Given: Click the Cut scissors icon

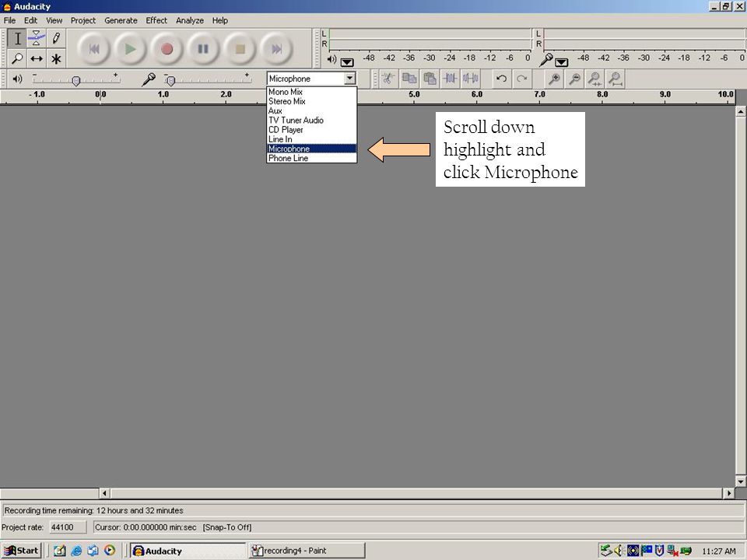Looking at the screenshot, I should pyautogui.click(x=388, y=79).
